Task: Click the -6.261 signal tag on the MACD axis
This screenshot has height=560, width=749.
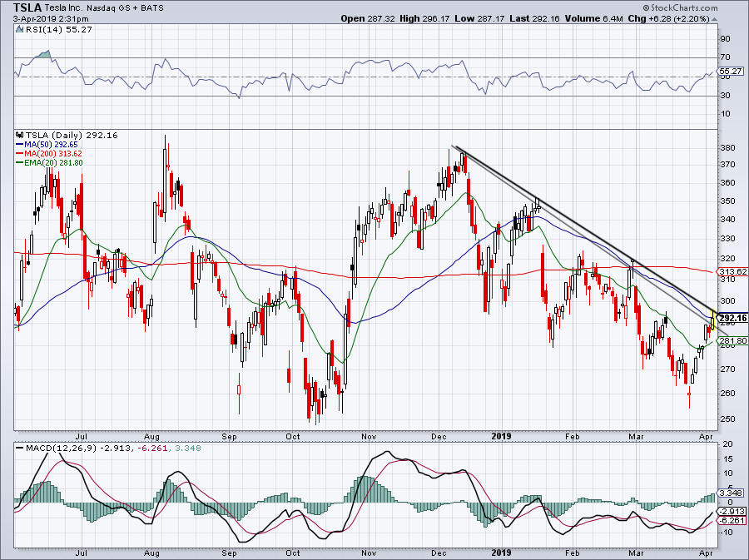Action: (x=731, y=520)
